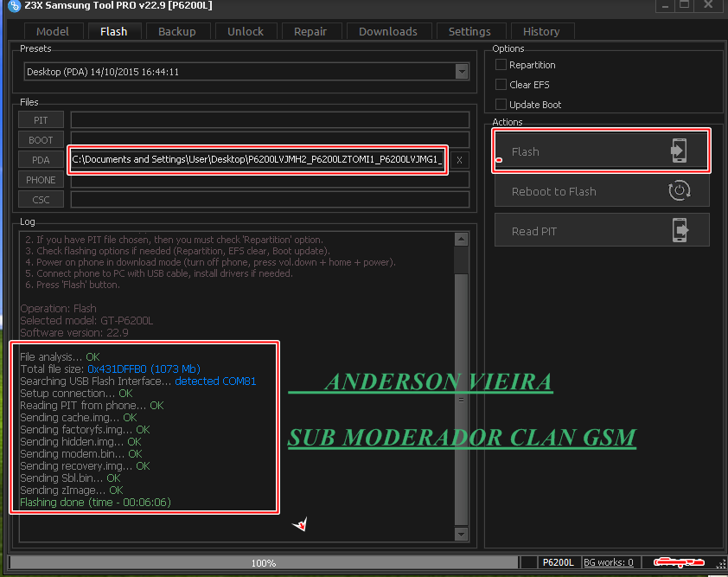Click P6200L model in status bar
Screen dimensions: 728x577
tap(558, 562)
